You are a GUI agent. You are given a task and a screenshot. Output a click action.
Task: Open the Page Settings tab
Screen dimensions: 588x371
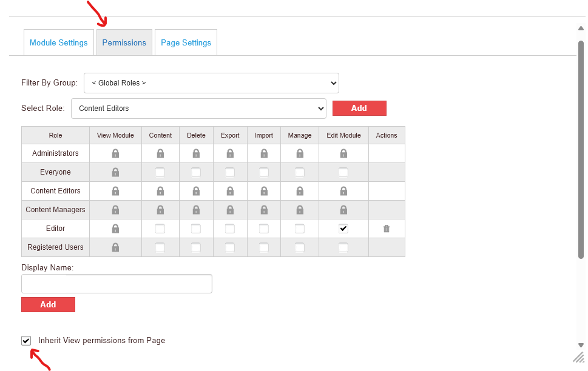tap(186, 43)
